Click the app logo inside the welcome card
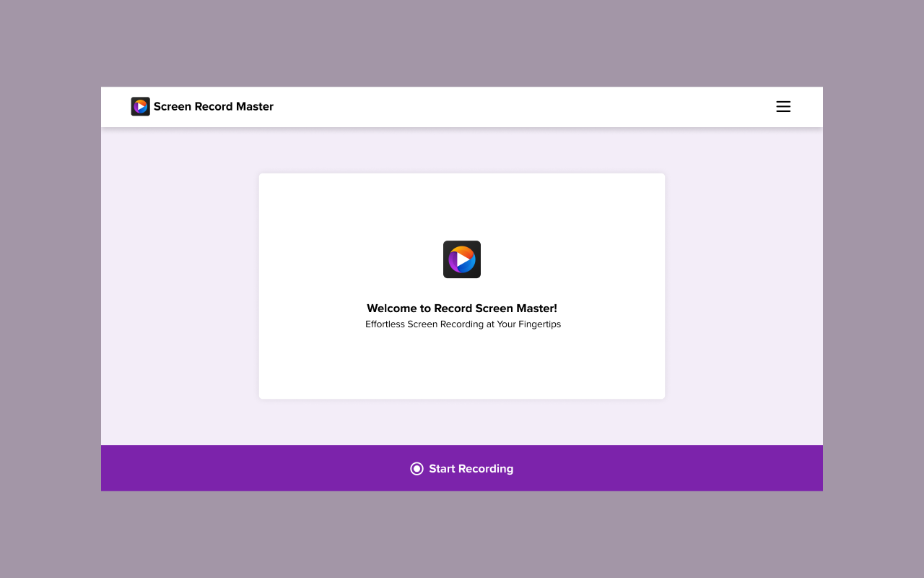The width and height of the screenshot is (924, 578). [x=461, y=259]
